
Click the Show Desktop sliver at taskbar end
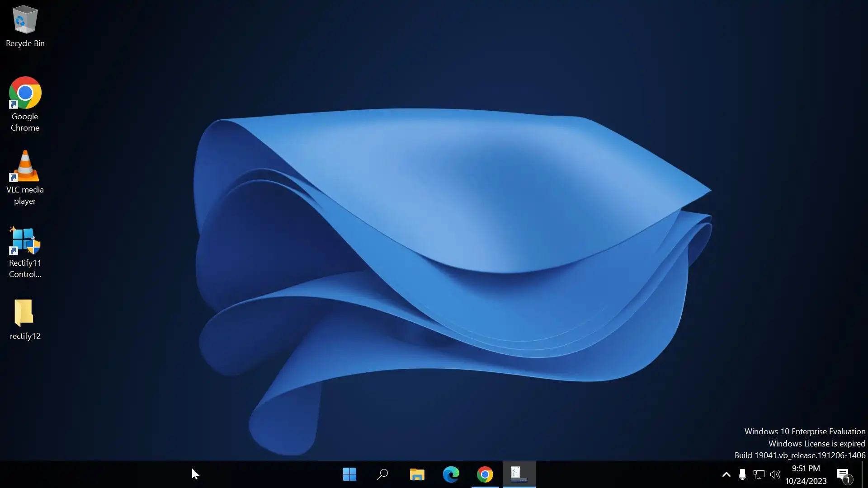pos(865,474)
